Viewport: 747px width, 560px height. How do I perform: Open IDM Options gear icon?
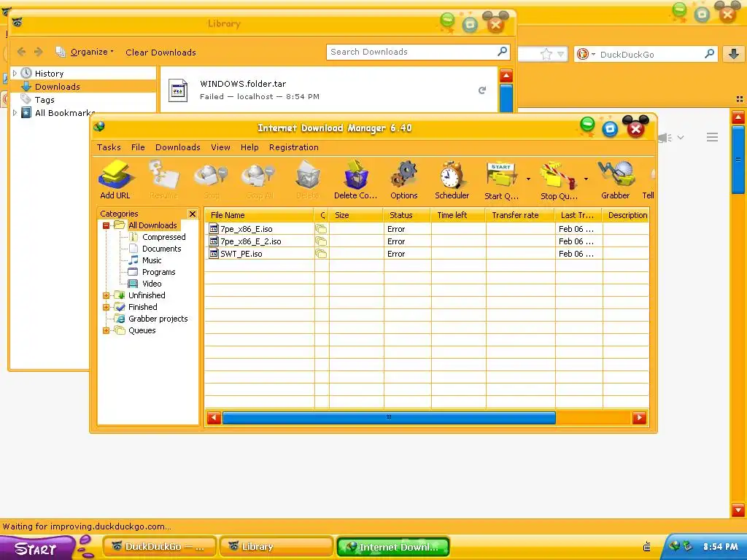click(x=404, y=179)
